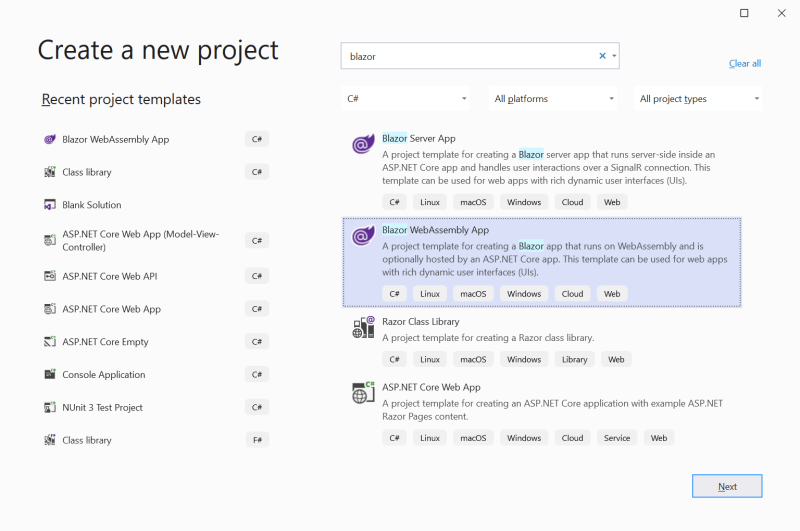This screenshot has height=531, width=800.
Task: Click the Next button
Action: (727, 486)
